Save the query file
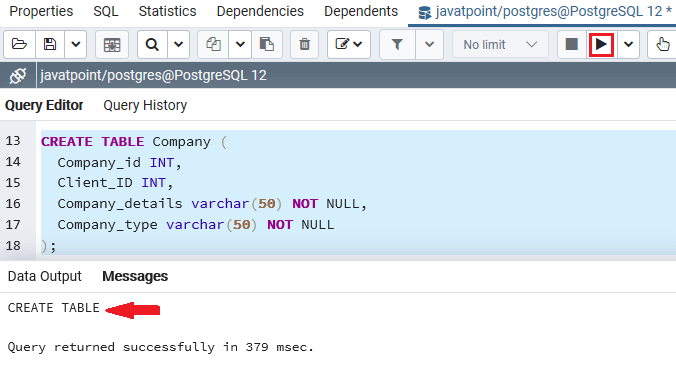676x365 pixels. (x=50, y=44)
